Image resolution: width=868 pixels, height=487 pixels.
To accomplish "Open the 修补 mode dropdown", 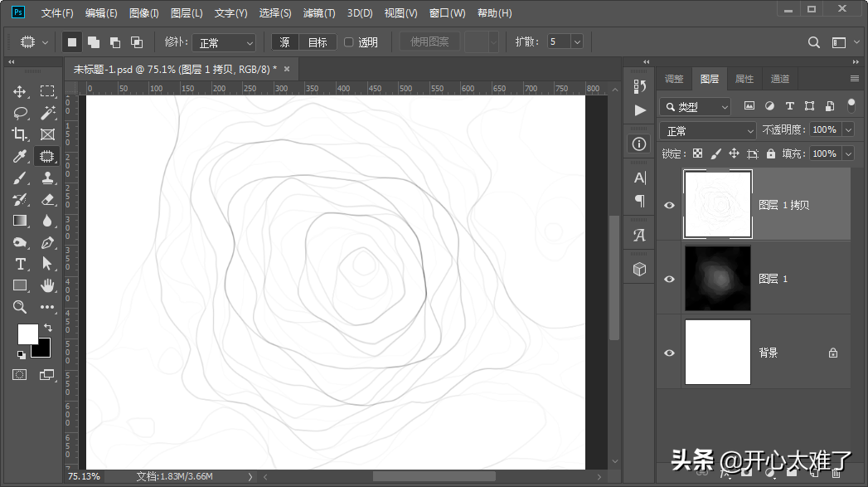I will tap(224, 42).
